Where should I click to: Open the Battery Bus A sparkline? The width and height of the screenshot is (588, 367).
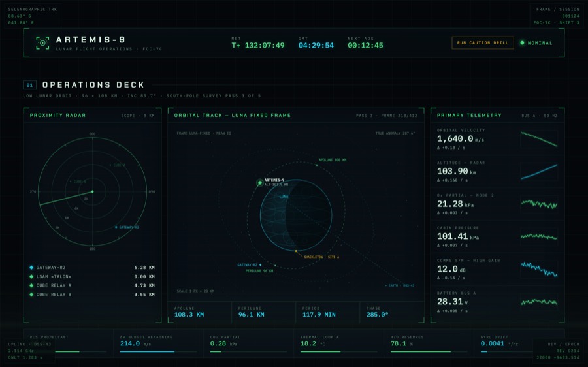(539, 302)
